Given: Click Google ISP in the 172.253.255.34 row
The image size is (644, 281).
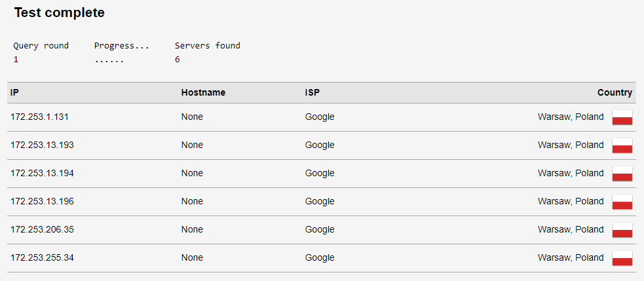Looking at the screenshot, I should click(x=320, y=258).
